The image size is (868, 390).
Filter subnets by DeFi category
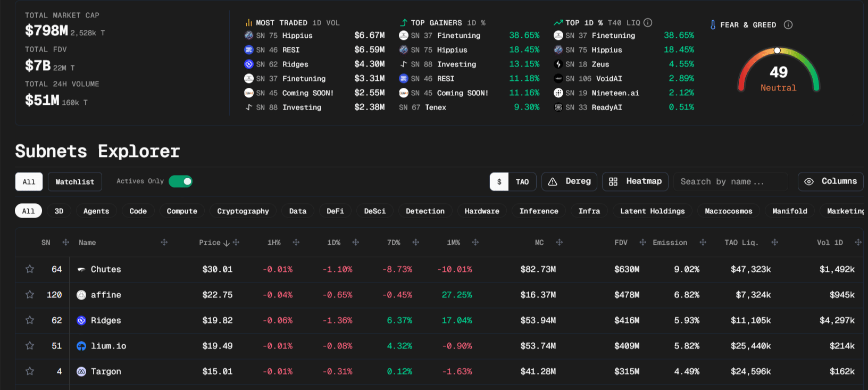pos(335,211)
